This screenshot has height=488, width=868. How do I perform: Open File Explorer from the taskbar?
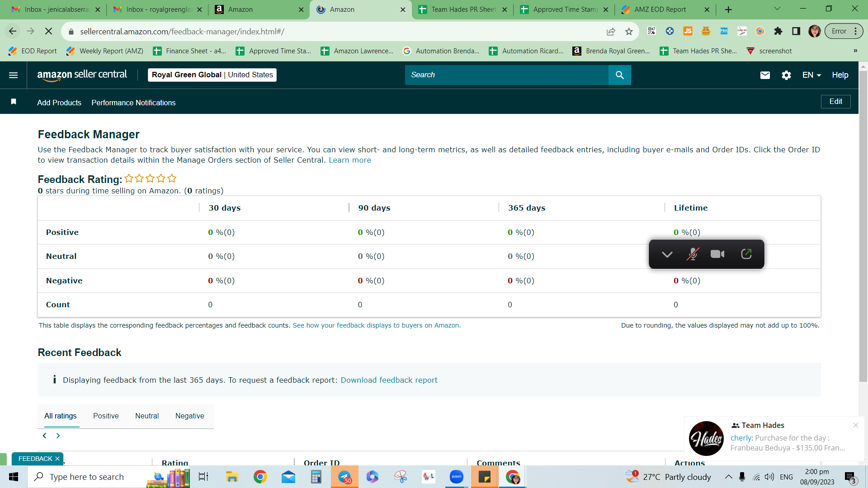point(232,477)
